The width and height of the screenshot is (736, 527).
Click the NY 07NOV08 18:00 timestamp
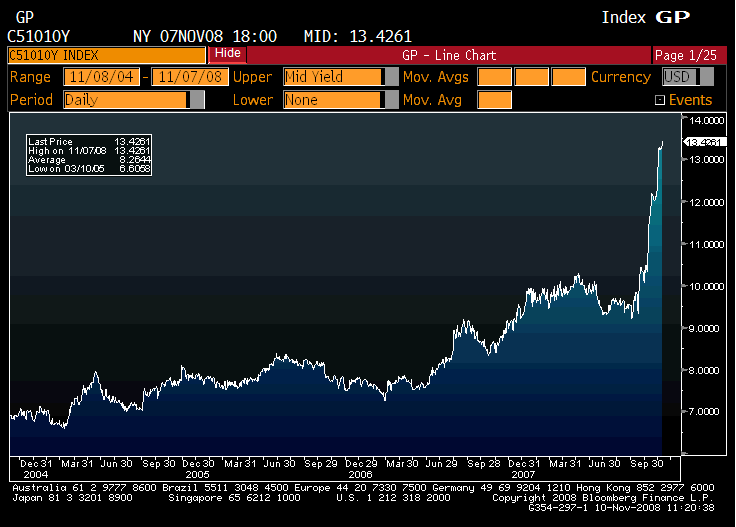pyautogui.click(x=205, y=36)
